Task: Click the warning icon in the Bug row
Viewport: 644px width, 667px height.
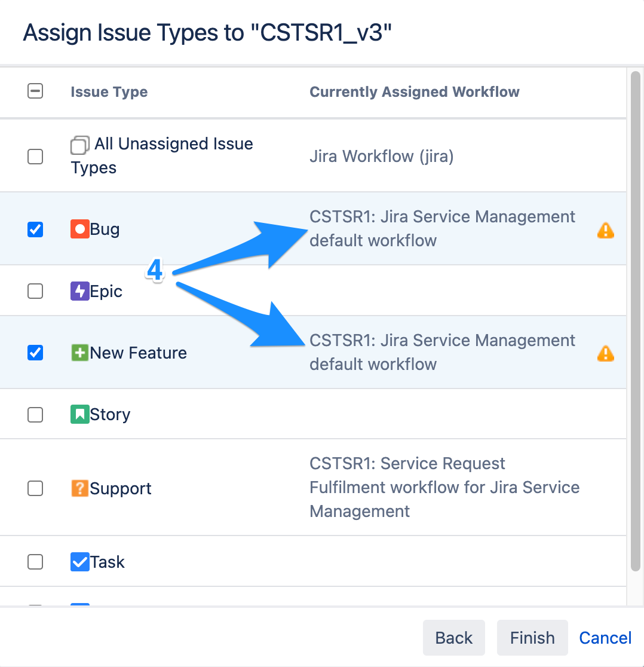Action: click(x=606, y=230)
